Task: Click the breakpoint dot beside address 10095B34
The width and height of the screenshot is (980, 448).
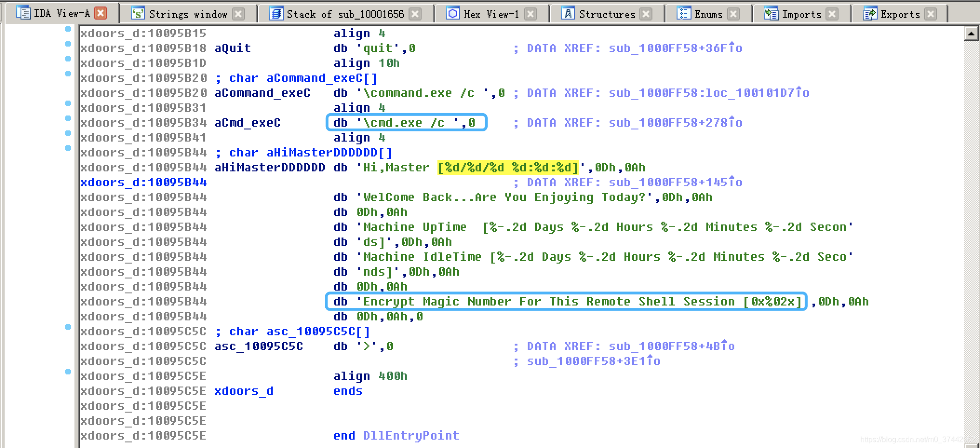Action: click(x=68, y=118)
